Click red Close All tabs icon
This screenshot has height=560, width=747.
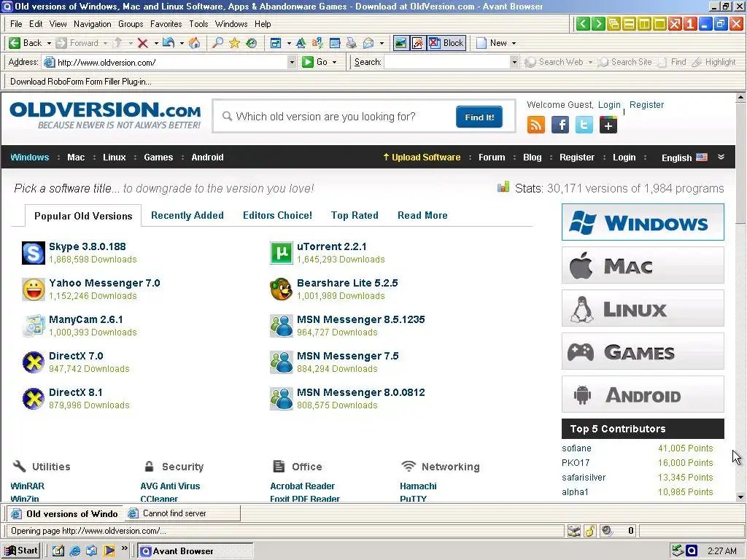[x=675, y=24]
